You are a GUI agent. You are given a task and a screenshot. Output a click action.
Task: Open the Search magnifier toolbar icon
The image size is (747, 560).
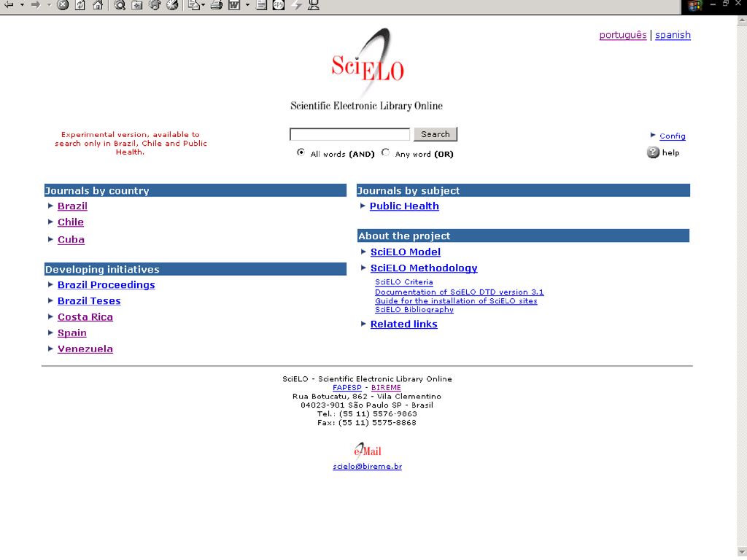120,5
